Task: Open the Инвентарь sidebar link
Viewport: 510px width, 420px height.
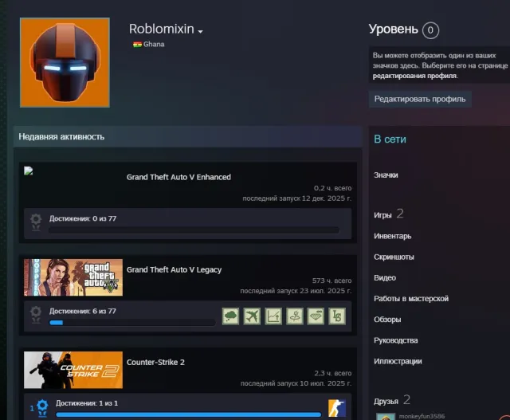Action: click(393, 236)
